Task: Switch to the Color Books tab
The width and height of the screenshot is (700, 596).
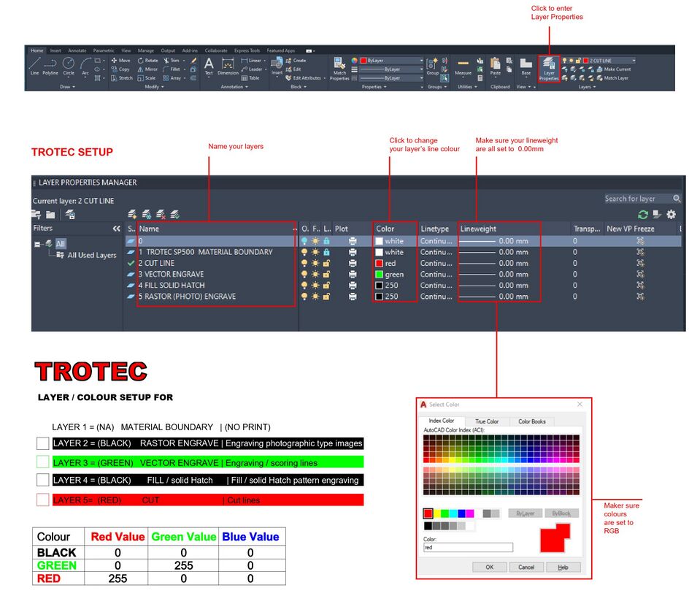Action: [x=531, y=421]
